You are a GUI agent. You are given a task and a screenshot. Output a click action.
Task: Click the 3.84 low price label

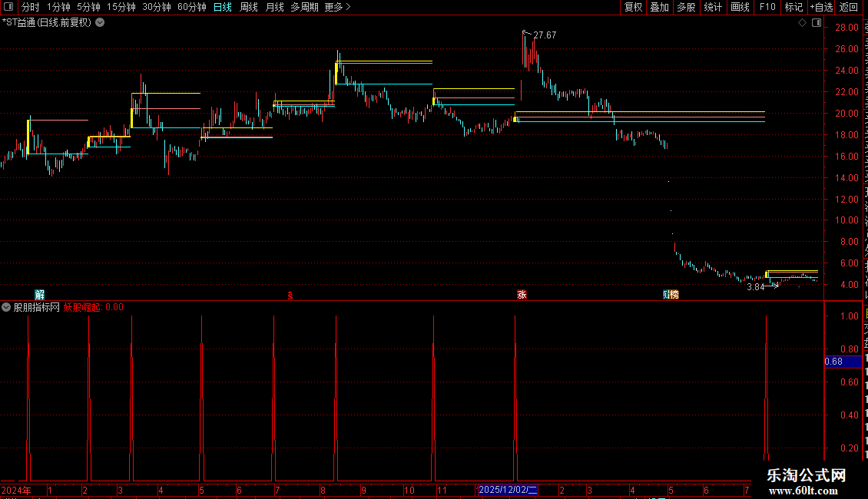coord(756,286)
